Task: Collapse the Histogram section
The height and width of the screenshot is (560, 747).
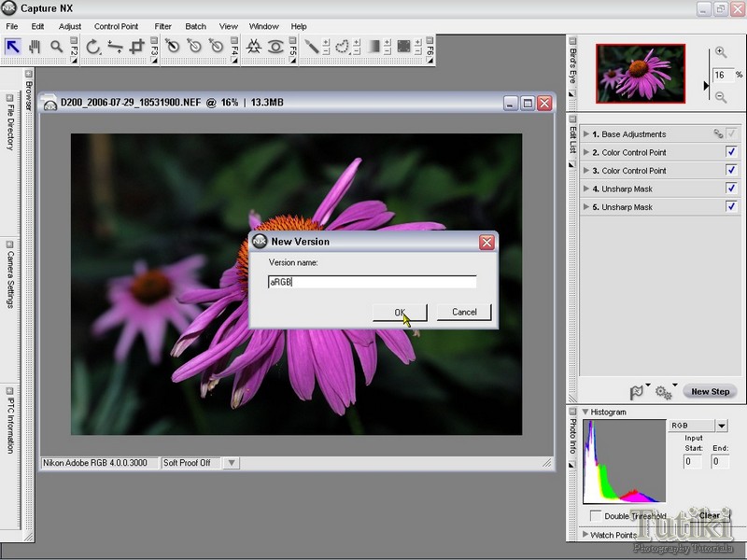Action: tap(585, 412)
